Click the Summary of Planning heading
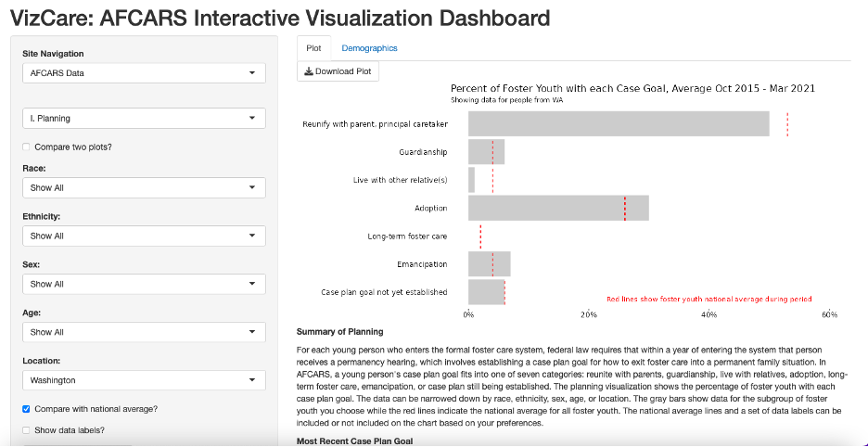 point(340,332)
